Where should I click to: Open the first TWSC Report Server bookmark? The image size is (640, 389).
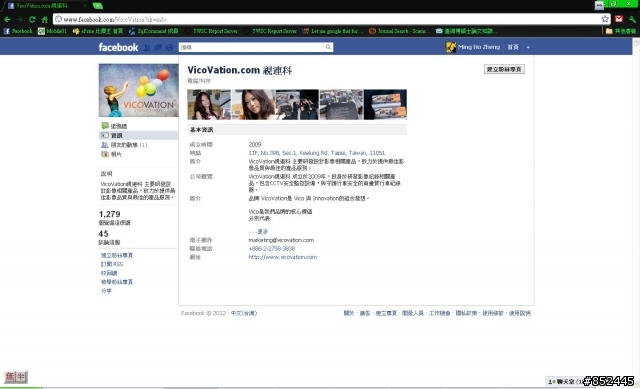pos(211,31)
